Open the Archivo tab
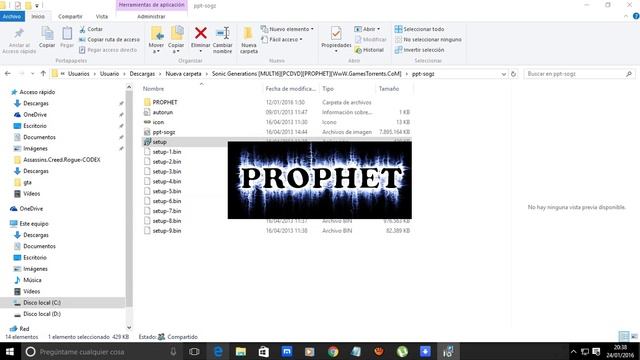Image resolution: width=640 pixels, height=360 pixels. coord(12,16)
